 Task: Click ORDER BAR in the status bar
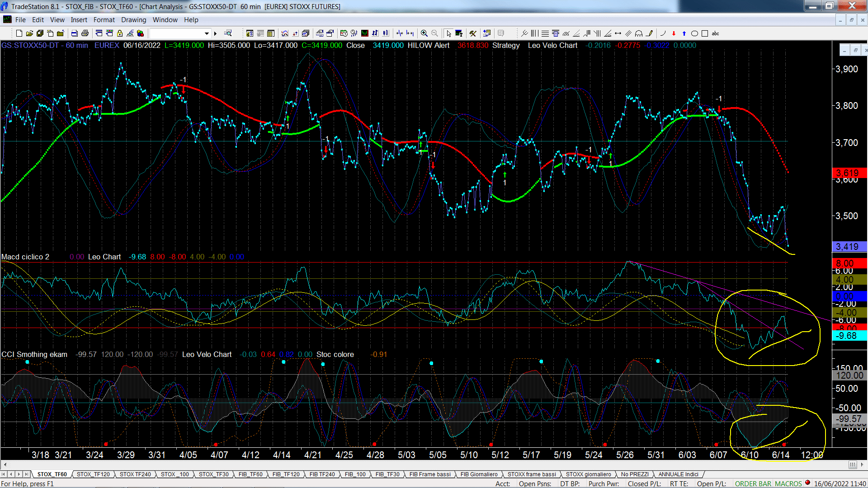[x=753, y=483]
